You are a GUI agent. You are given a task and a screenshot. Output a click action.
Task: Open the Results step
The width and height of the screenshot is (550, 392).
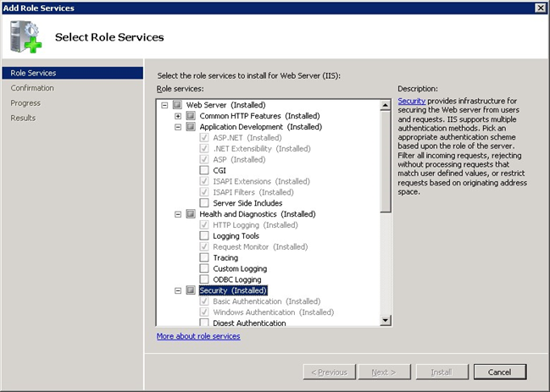click(x=23, y=118)
